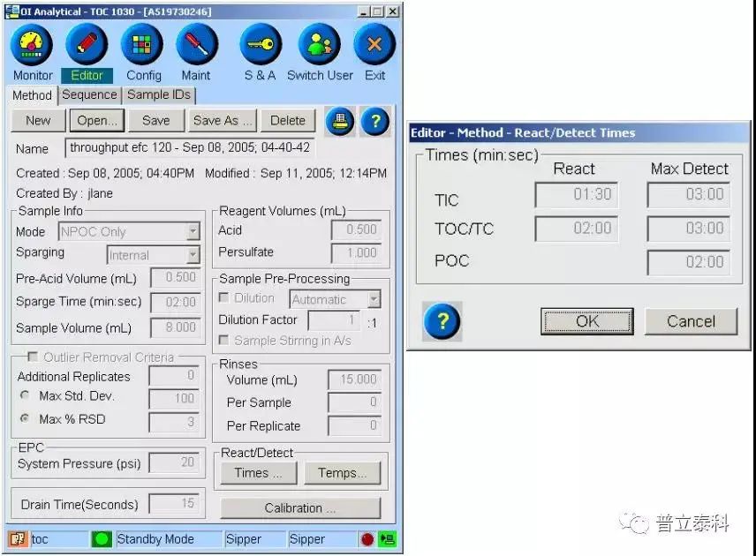This screenshot has width=756, height=556.
Task: Open help in the Method editor toolbar
Action: [374, 120]
